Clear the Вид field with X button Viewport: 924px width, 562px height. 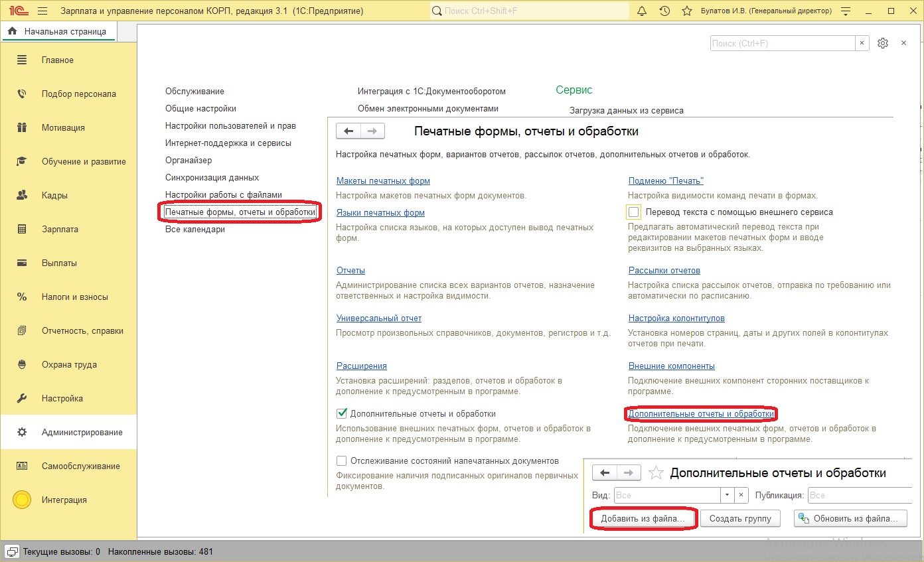pos(741,496)
